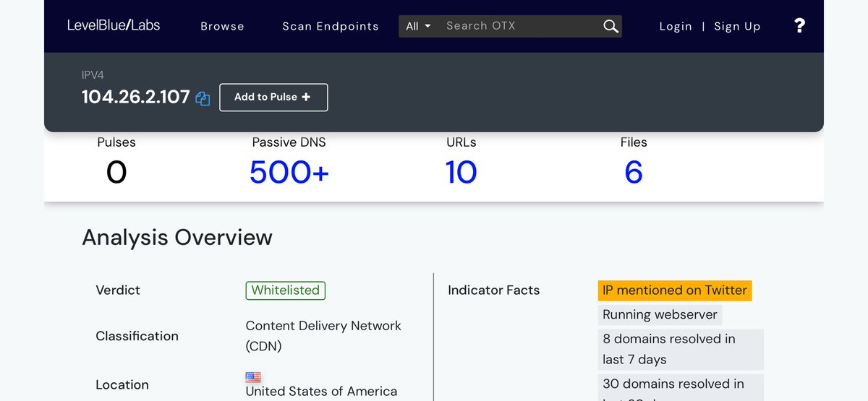Click the LevelBlue/Labs logo
Viewport: 868px width, 401px height.
click(114, 25)
